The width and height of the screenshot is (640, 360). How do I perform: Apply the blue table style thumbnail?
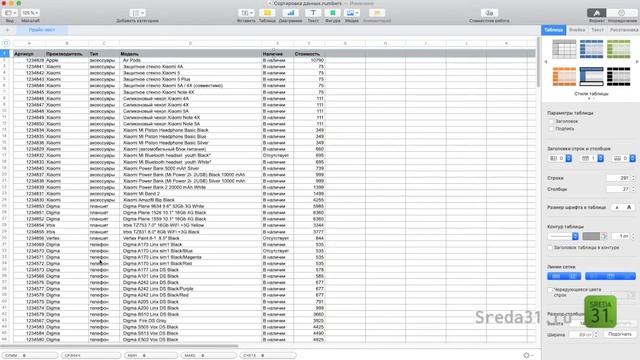point(591,49)
